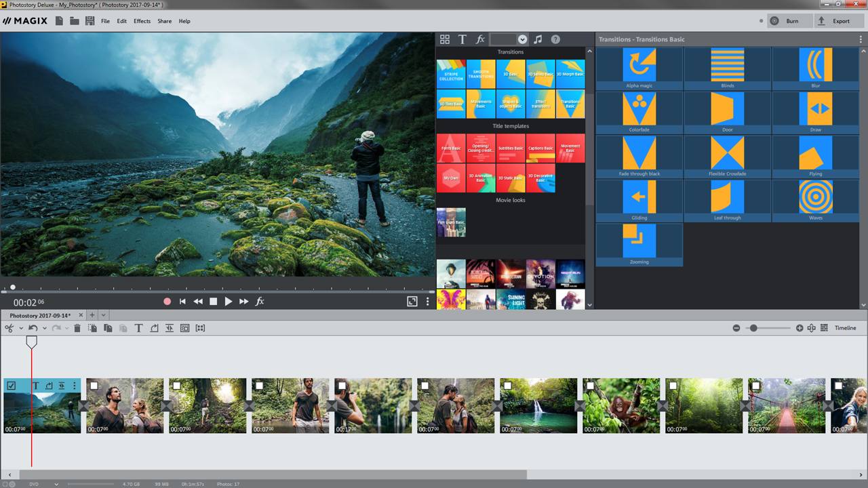Open the DVD disc type dropdown in status bar
The image size is (868, 488).
[56, 484]
